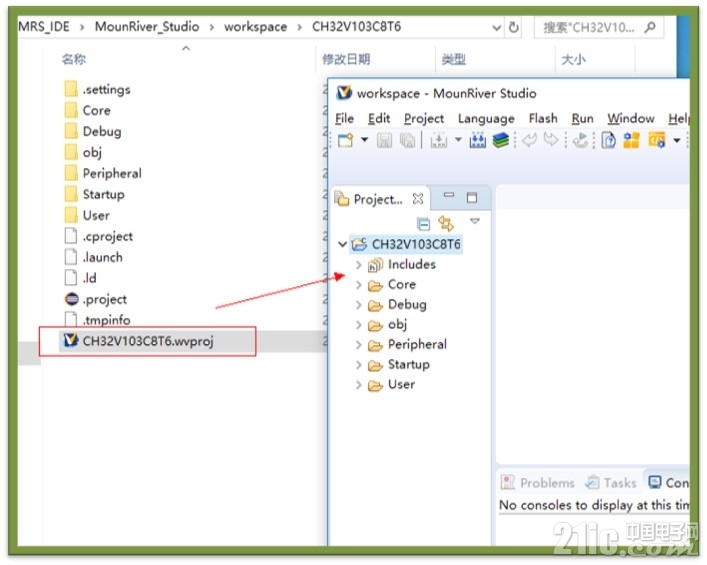Expand the Includes tree node

click(358, 265)
